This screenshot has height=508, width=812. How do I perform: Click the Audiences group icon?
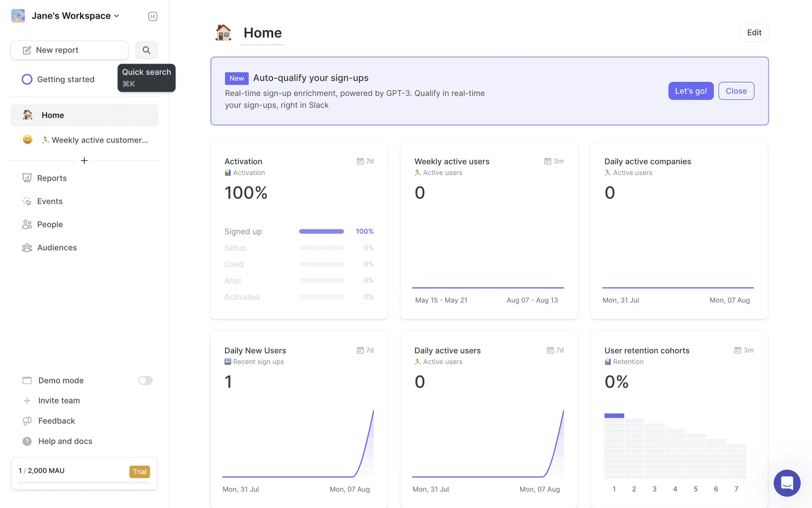27,248
